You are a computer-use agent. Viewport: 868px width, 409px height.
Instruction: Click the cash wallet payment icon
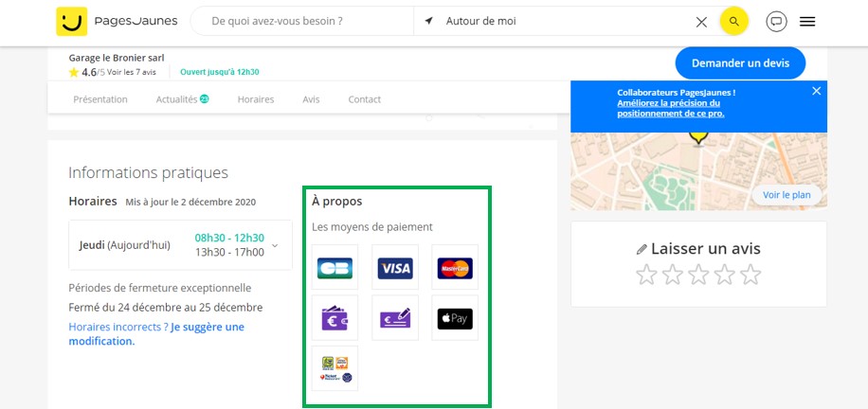(x=335, y=318)
